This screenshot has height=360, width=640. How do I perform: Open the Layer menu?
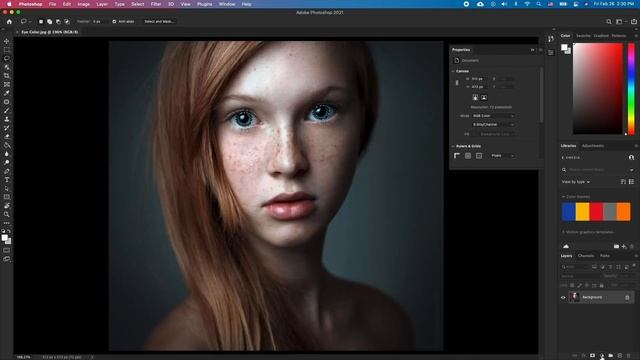(x=102, y=4)
